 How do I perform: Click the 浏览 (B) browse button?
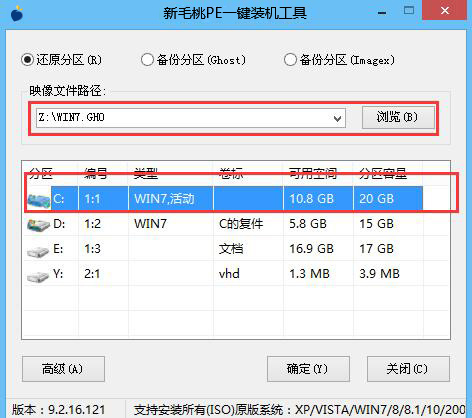[398, 117]
